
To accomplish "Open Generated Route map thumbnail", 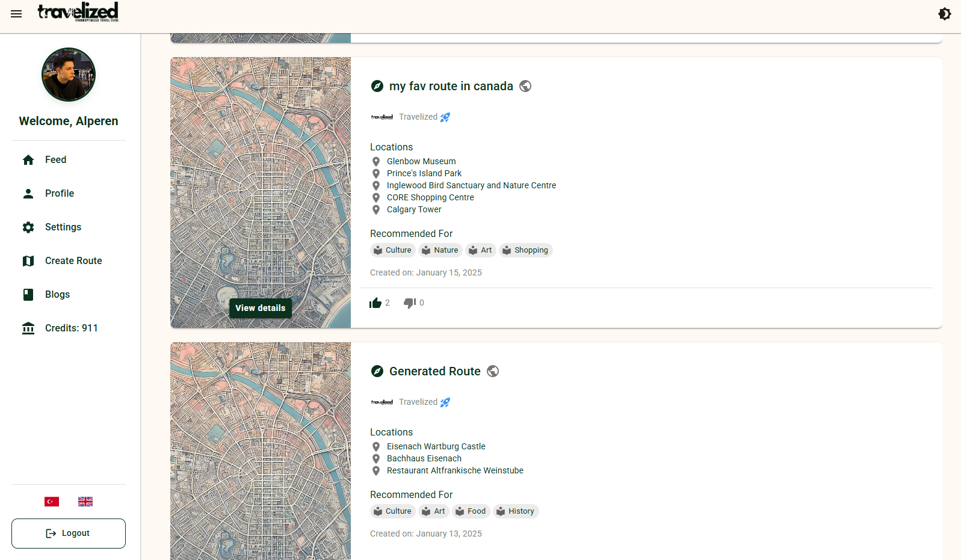I will [261, 451].
